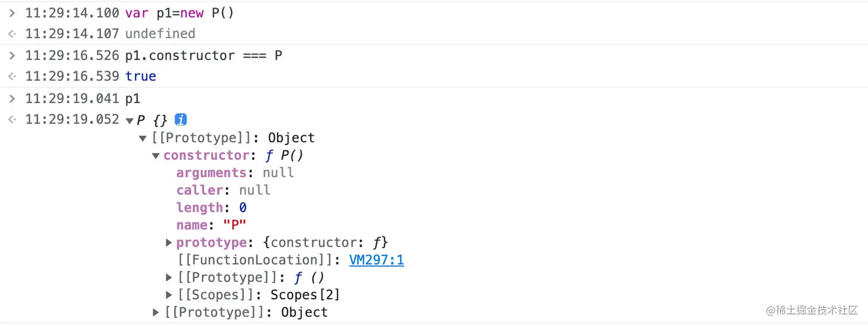The height and width of the screenshot is (326, 868).
Task: Collapse the first [[Prototype]]: Object node
Action: pyautogui.click(x=142, y=138)
